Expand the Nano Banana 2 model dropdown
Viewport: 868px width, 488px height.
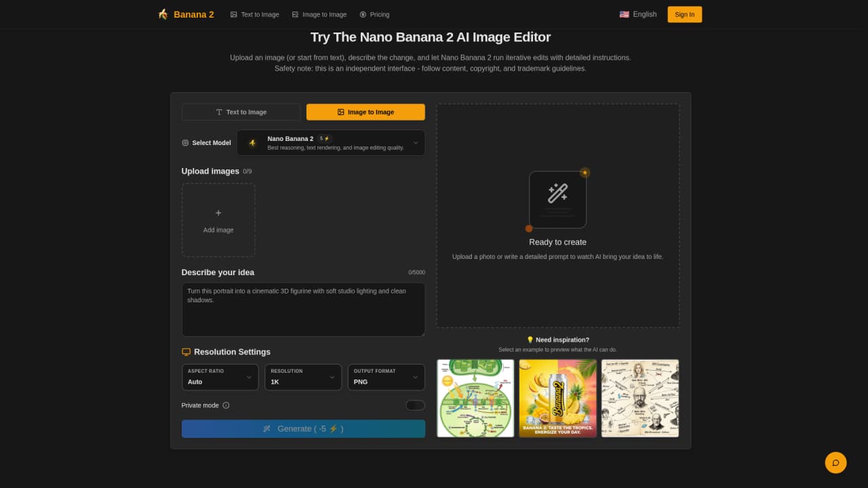tap(331, 143)
